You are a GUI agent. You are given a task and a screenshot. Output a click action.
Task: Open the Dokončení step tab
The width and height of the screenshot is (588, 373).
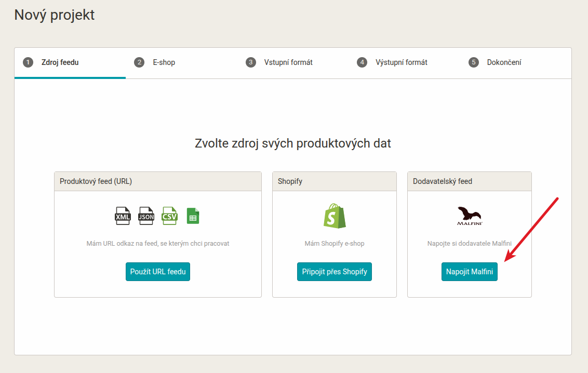click(515, 63)
